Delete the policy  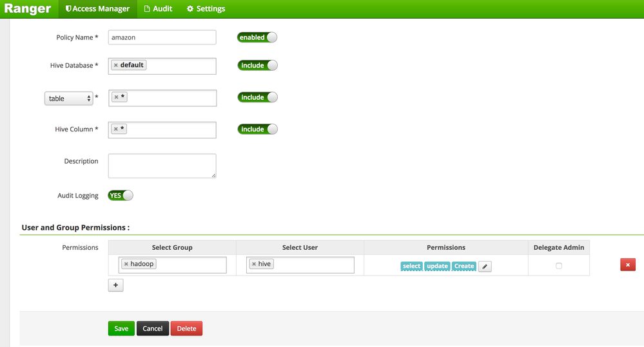(x=186, y=328)
